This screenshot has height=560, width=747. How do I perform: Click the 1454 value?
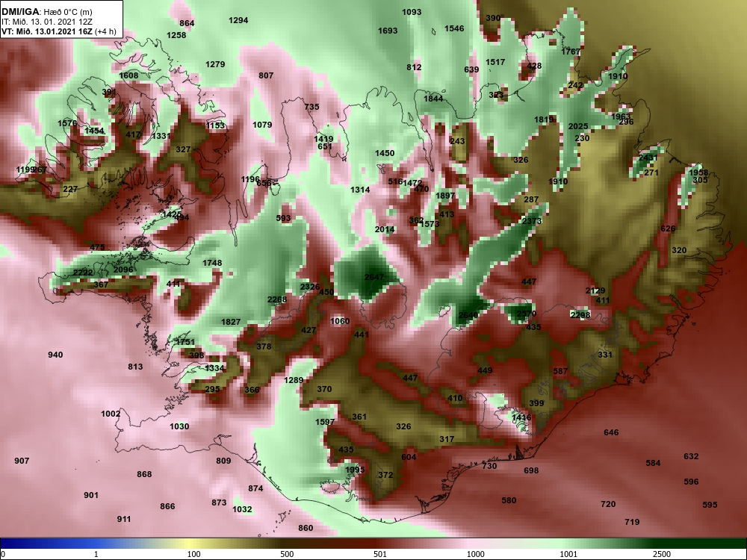pyautogui.click(x=94, y=131)
